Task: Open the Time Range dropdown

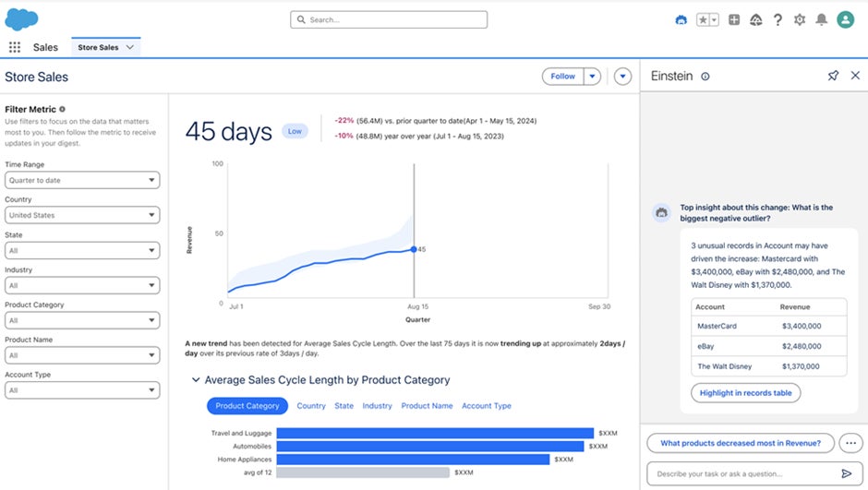Action: [82, 180]
